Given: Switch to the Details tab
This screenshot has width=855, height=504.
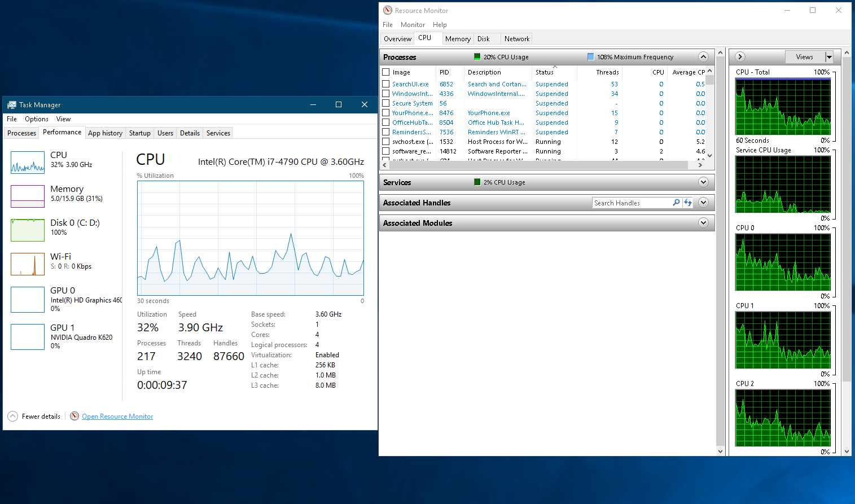Looking at the screenshot, I should pyautogui.click(x=190, y=133).
